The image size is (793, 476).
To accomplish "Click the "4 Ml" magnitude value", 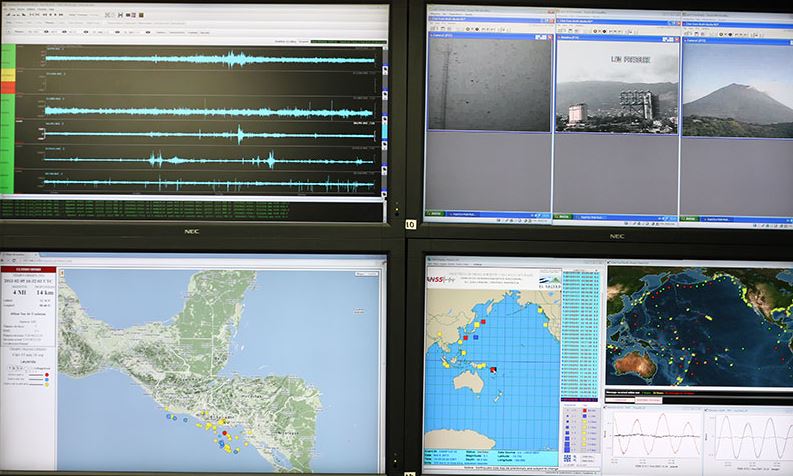I will pos(19,293).
